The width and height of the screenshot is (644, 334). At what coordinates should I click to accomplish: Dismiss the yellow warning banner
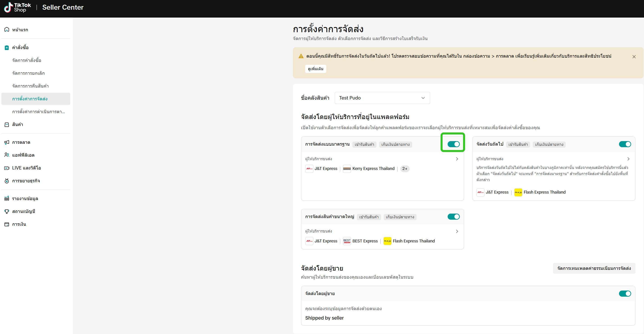[x=634, y=57]
